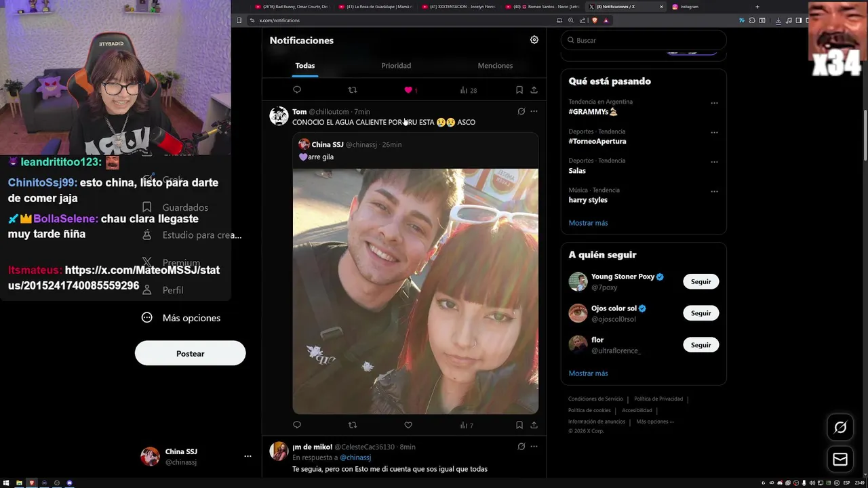Switch to Bad Bunny browser tab

coord(292,7)
